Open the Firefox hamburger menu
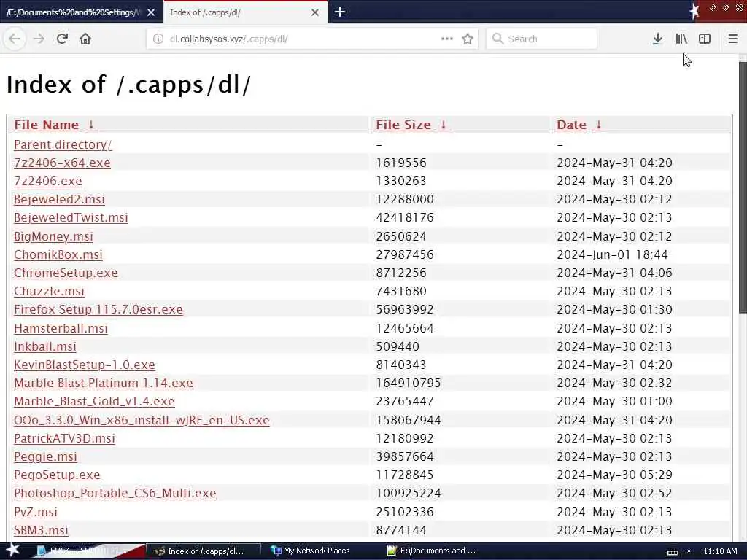This screenshot has height=560, width=747. pos(733,39)
